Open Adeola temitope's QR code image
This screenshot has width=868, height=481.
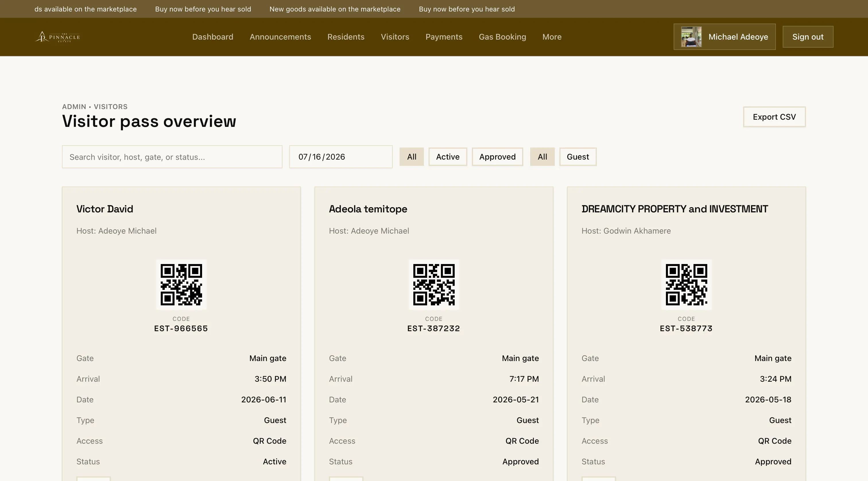click(x=434, y=285)
